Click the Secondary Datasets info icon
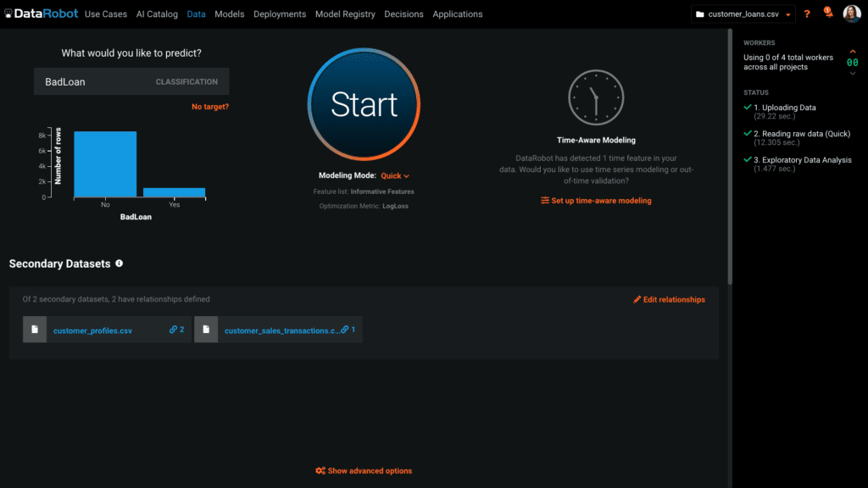This screenshot has width=868, height=488. [119, 263]
